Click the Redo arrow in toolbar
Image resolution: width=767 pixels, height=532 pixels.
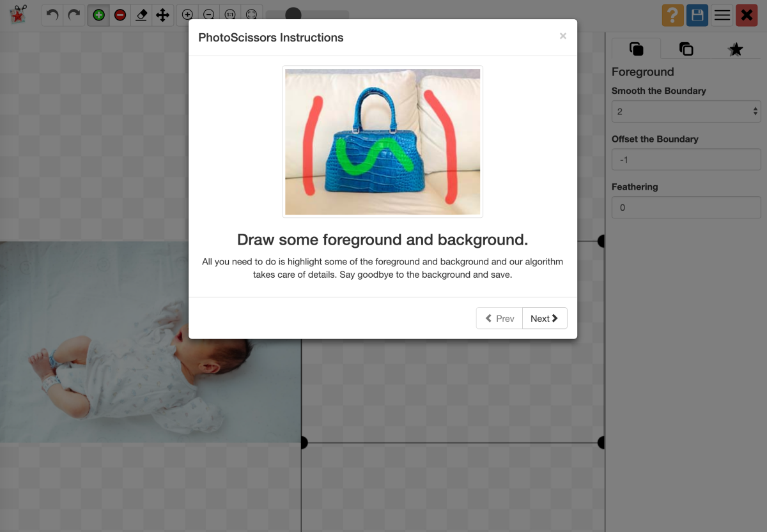(74, 15)
